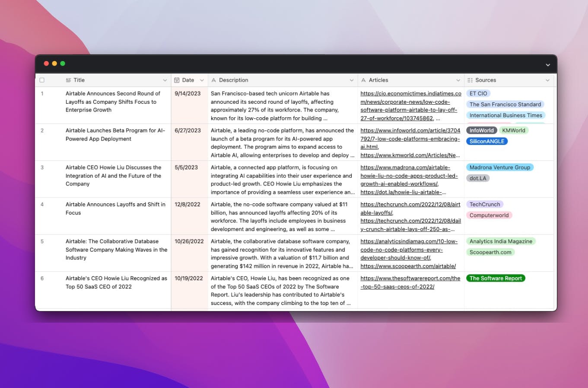Click the SiliconANGLE source tag
Image resolution: width=588 pixels, height=388 pixels.
486,141
